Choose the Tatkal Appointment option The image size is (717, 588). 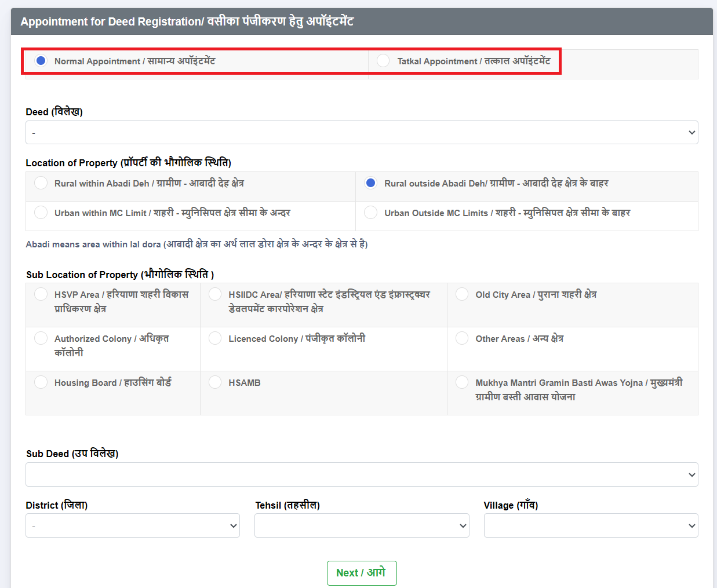coord(383,61)
